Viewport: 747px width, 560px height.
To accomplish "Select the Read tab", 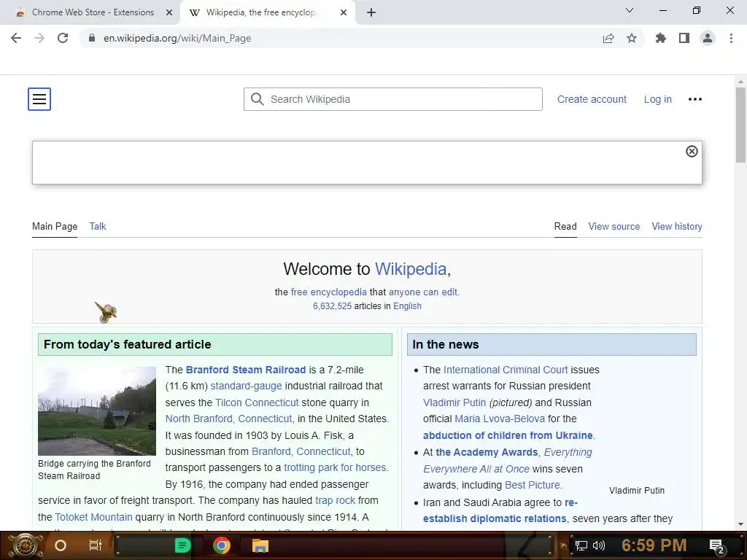I will pos(565,226).
